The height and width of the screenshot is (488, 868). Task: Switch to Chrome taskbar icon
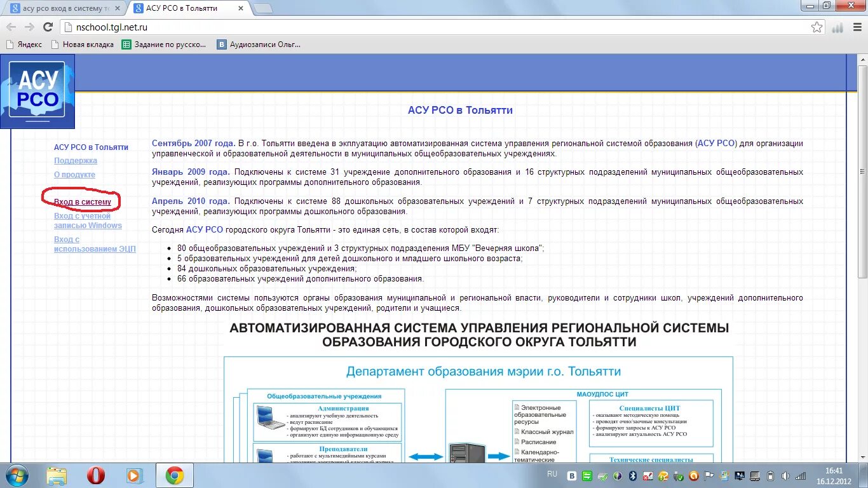(x=175, y=475)
